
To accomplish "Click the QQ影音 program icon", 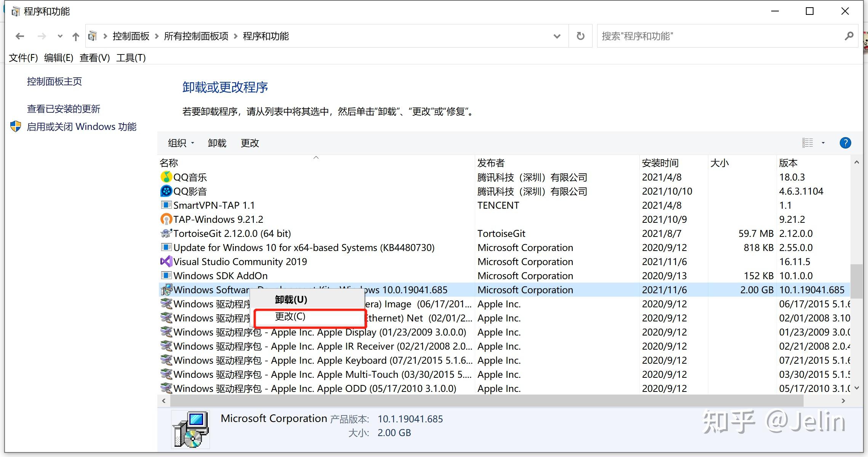I will (x=166, y=191).
